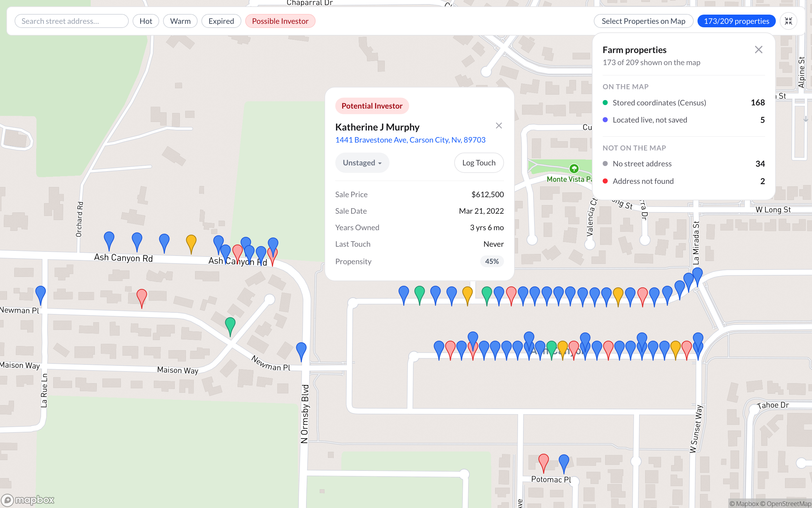Toggle the Hot filter chip

click(x=146, y=21)
